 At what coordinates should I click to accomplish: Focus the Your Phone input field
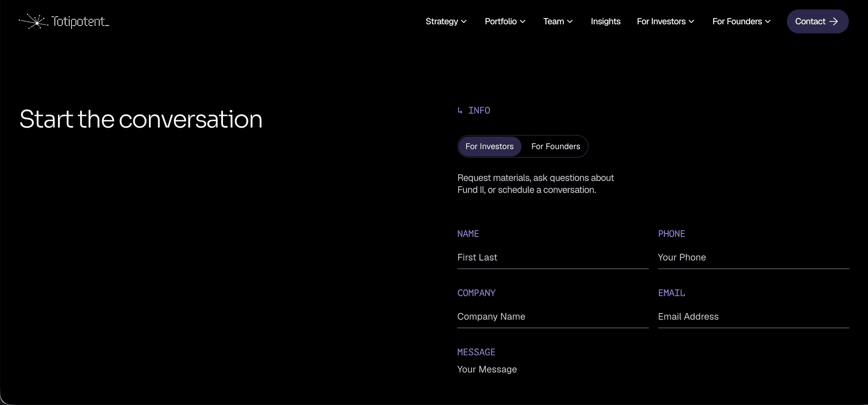(x=754, y=257)
